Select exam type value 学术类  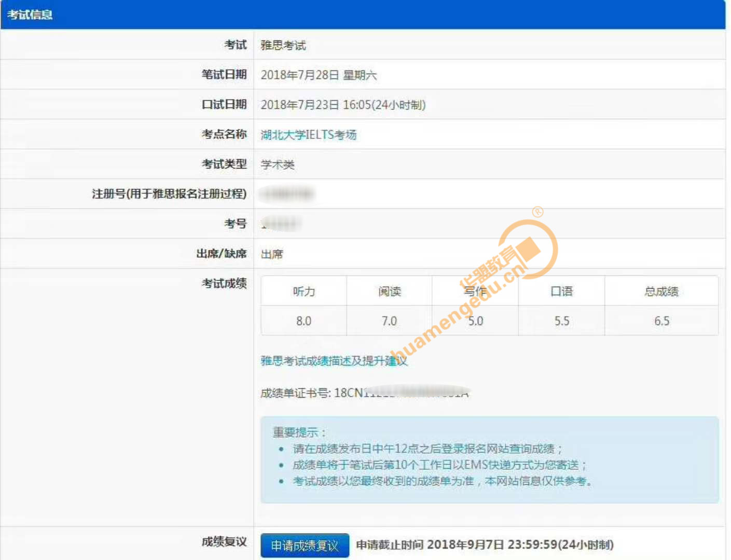pyautogui.click(x=278, y=165)
